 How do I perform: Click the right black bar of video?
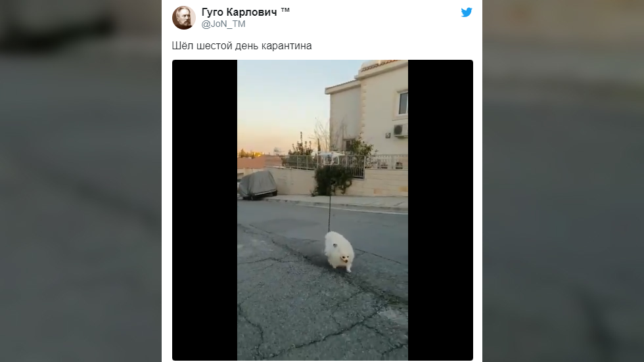[x=440, y=210]
